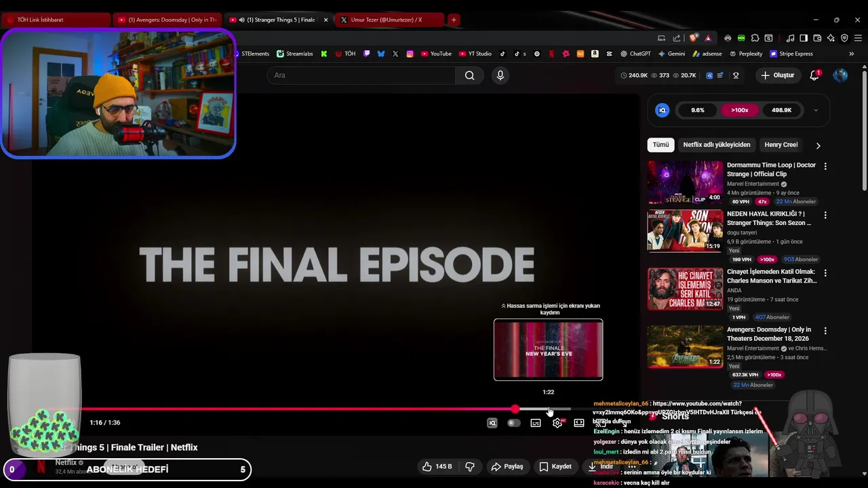868x488 pixels.
Task: Open Avengers: Doomsday recommended video thumbnail
Action: (685, 347)
